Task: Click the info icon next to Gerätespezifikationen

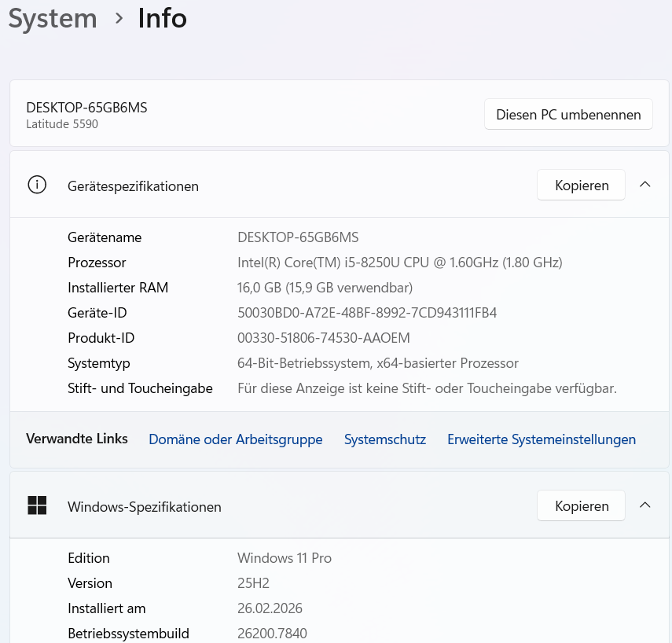Action: click(37, 186)
